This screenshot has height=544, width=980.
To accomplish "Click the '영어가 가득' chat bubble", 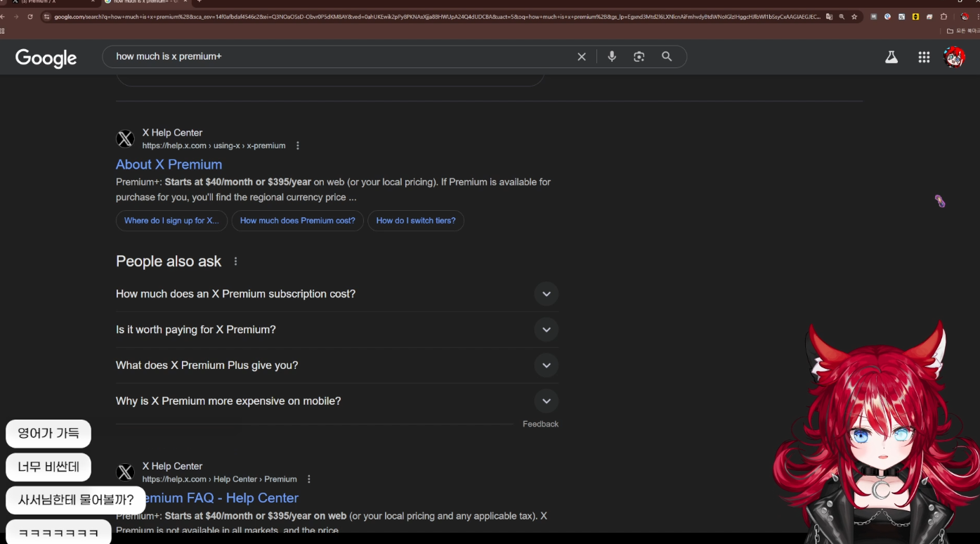I will coord(48,434).
